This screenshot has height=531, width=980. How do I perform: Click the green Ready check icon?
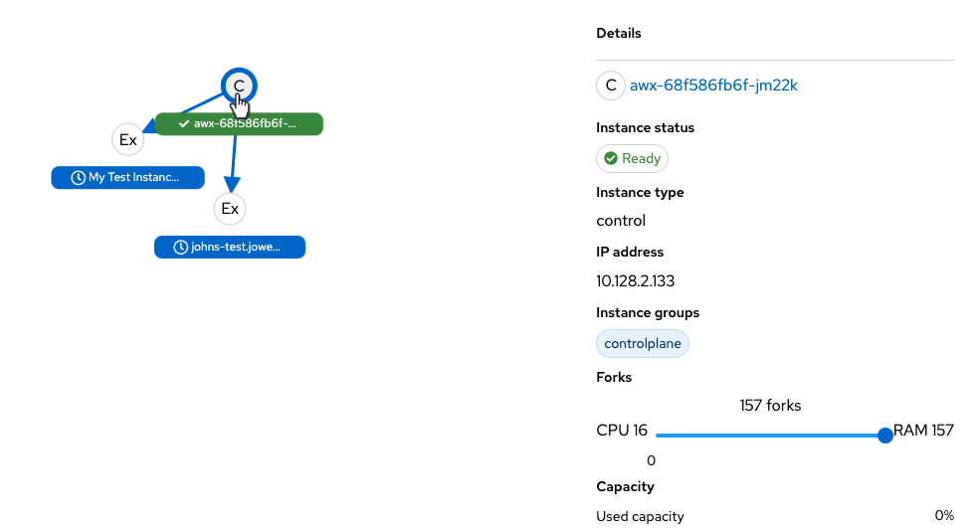[x=611, y=158]
